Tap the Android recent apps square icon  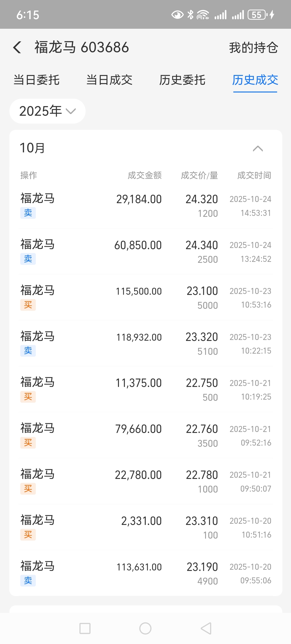[85, 628]
